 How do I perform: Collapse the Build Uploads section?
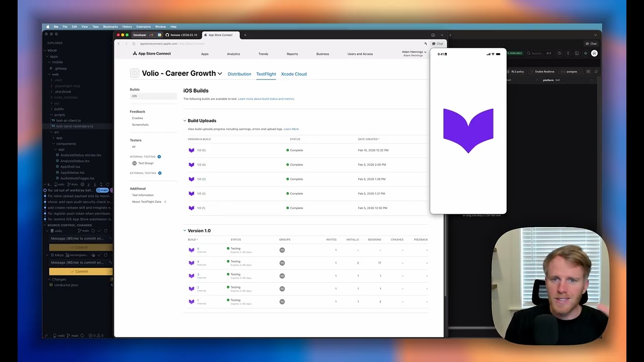click(x=185, y=121)
